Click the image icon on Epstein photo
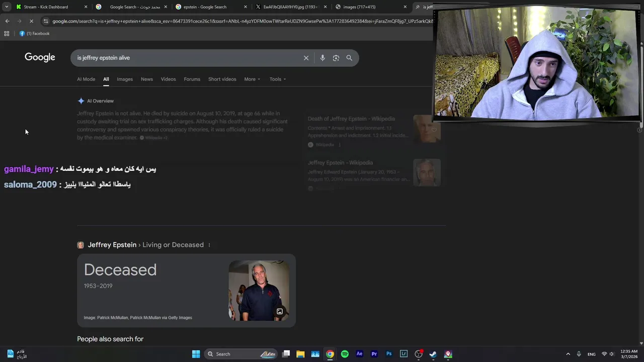644x362 pixels. pyautogui.click(x=280, y=311)
